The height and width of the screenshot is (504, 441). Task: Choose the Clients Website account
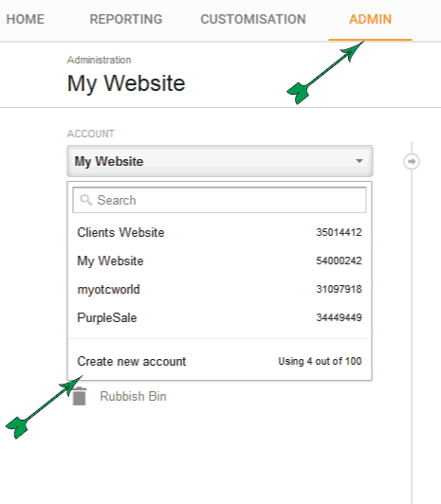(219, 232)
